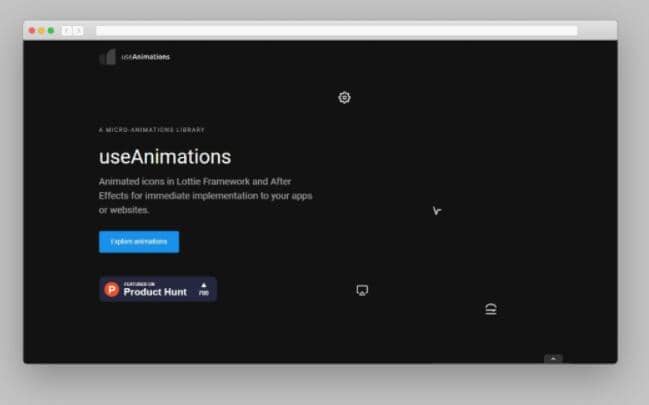This screenshot has width=649, height=405.
Task: Go back using browser back arrow
Action: 67,31
